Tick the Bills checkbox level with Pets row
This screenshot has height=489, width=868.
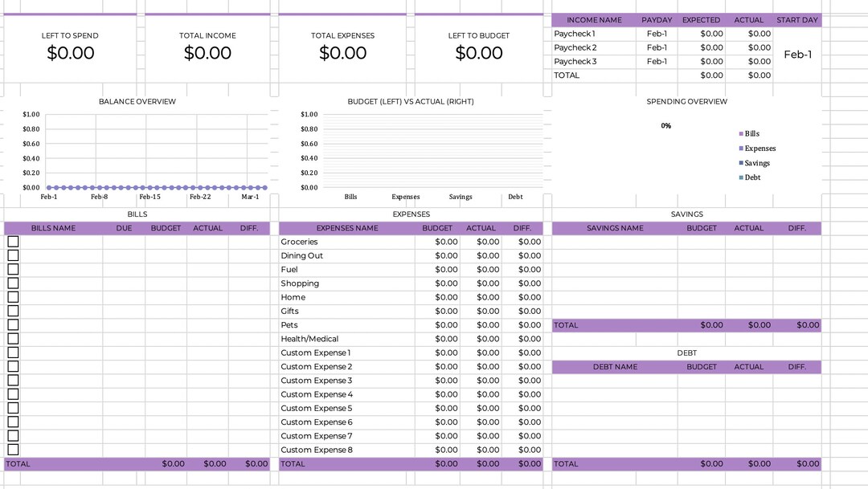point(14,324)
